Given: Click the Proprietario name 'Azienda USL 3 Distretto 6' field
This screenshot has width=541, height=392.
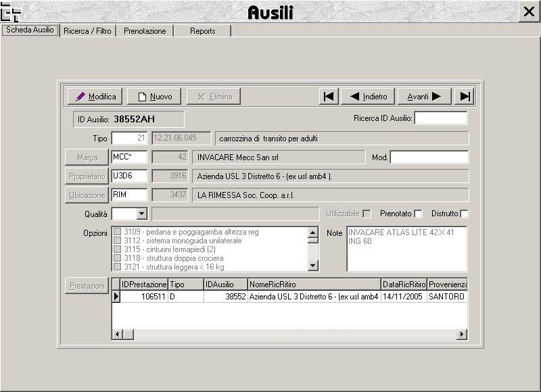Looking at the screenshot, I should (x=331, y=176).
